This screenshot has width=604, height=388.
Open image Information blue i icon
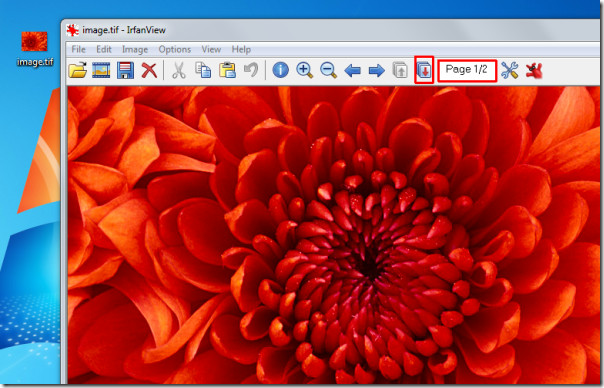(280, 70)
